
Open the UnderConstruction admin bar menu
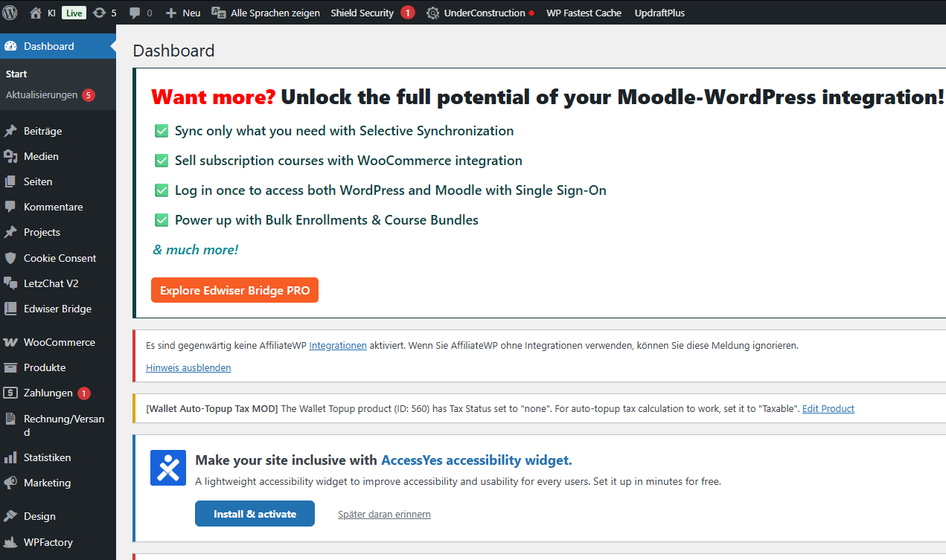point(485,13)
